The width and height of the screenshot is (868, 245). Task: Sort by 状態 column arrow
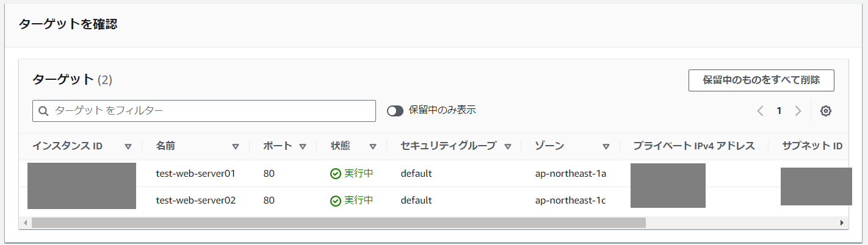tap(373, 146)
